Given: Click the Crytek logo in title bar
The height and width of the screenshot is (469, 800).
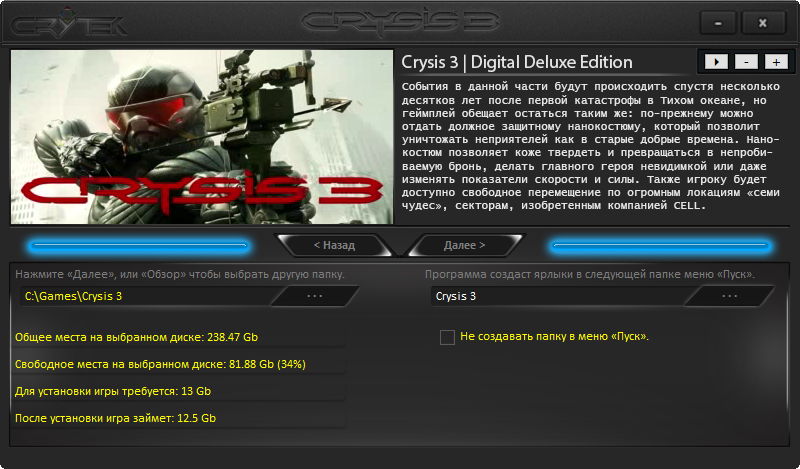Looking at the screenshot, I should pyautogui.click(x=69, y=23).
